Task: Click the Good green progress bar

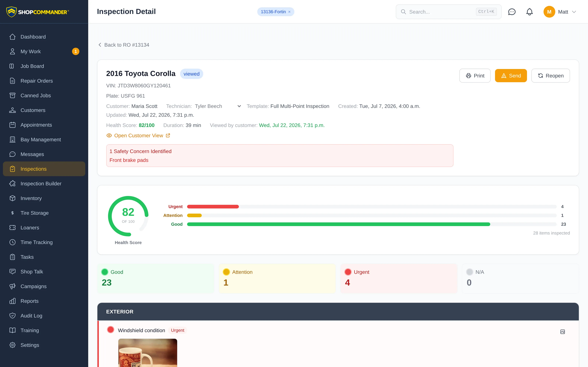Action: click(338, 224)
